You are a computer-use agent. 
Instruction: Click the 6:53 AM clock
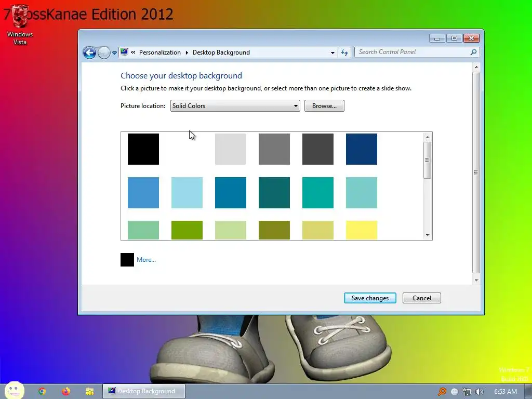[505, 392]
